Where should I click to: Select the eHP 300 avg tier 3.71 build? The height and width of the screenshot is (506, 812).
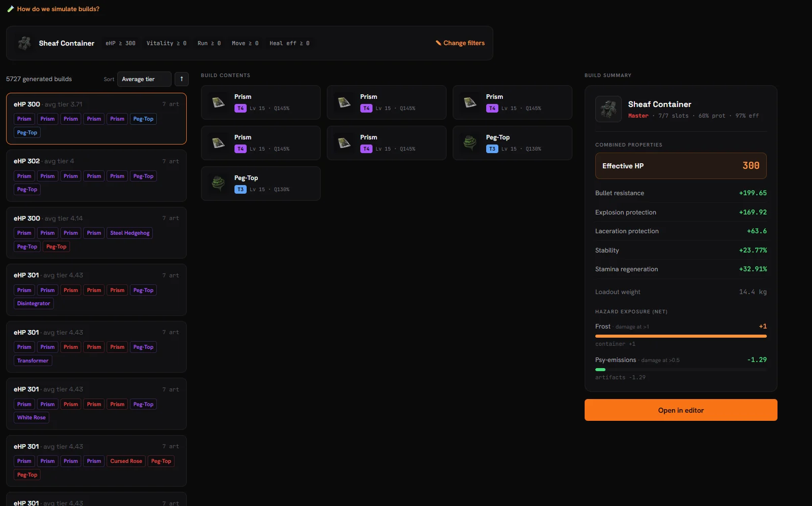point(96,119)
